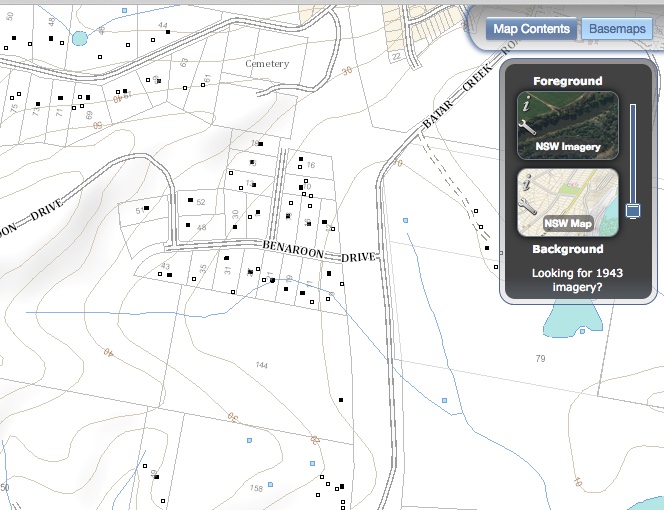Open the Basemaps tab
The width and height of the screenshot is (664, 510).
[616, 29]
